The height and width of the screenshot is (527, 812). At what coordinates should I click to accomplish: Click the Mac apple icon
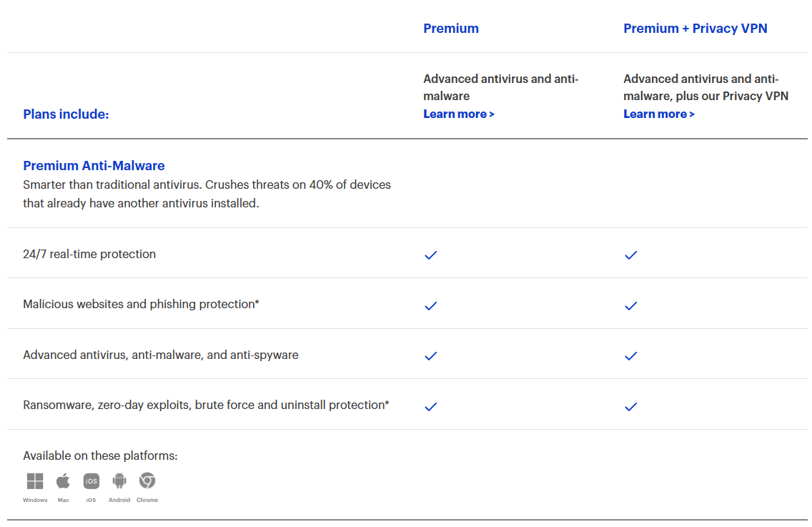(63, 481)
